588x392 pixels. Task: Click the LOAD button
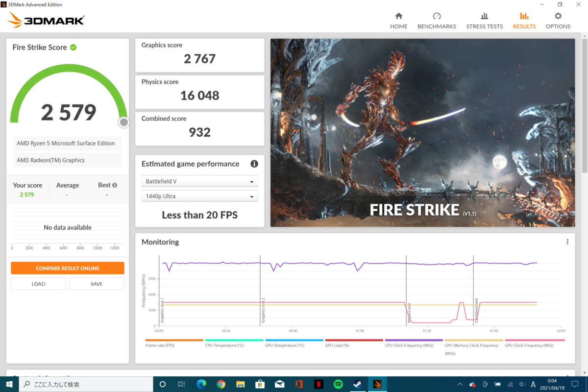38,284
